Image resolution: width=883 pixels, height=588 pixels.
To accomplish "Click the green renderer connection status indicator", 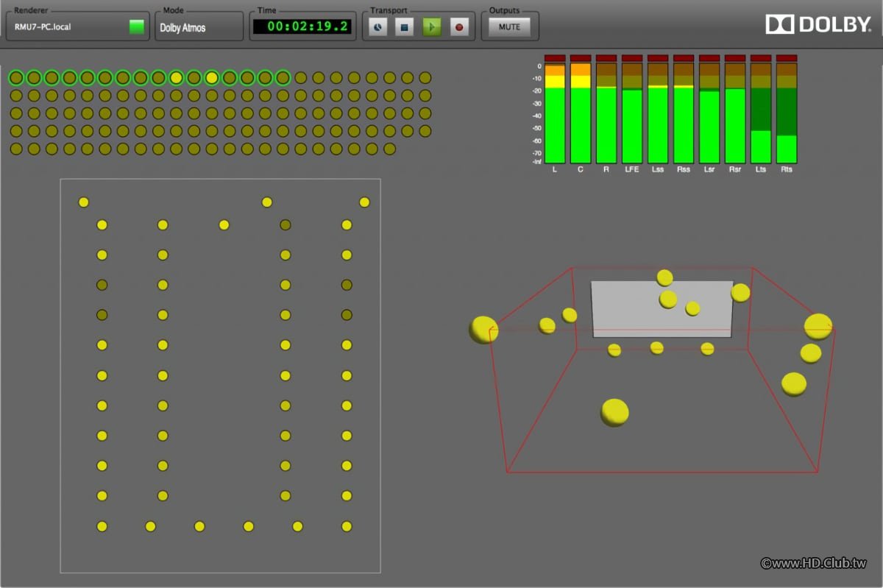I will click(x=137, y=27).
